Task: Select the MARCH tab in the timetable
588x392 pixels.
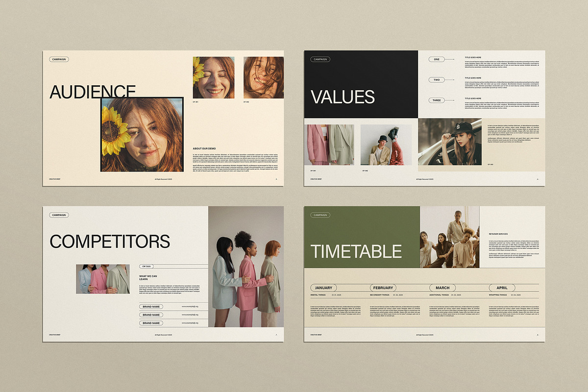Action: click(x=441, y=288)
